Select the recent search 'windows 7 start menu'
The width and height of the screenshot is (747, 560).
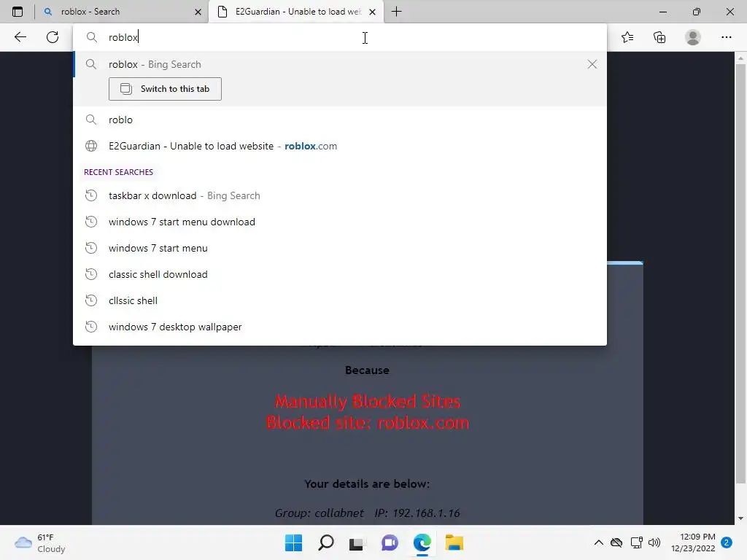coord(340,248)
